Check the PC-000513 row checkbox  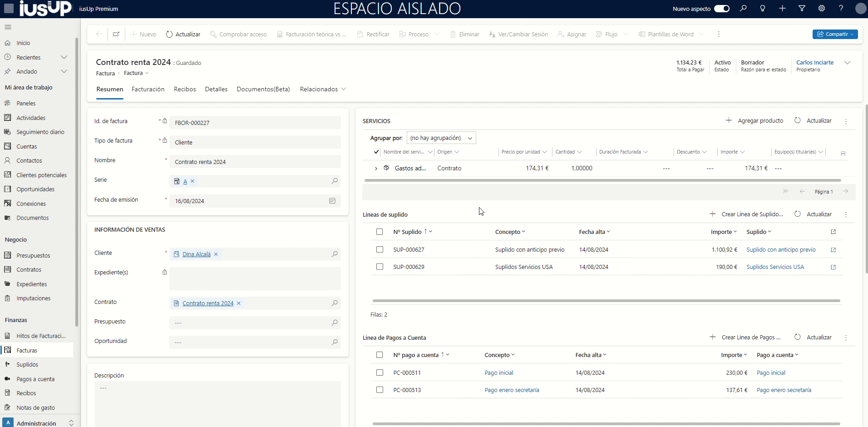380,390
